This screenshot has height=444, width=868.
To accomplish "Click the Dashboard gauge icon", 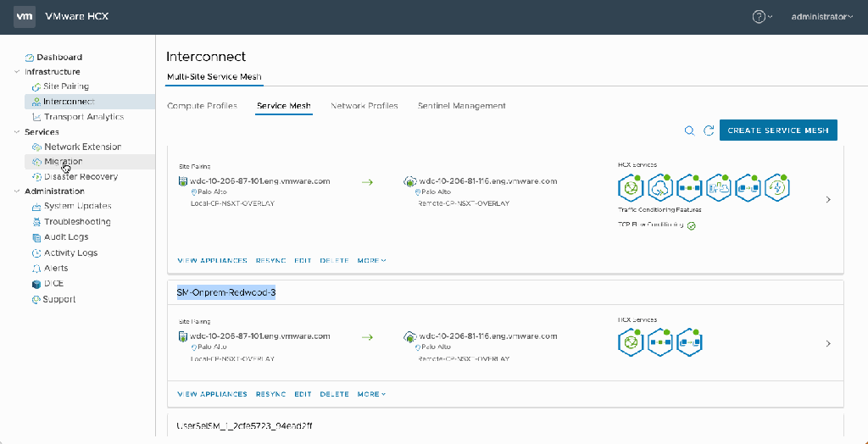I will click(30, 58).
